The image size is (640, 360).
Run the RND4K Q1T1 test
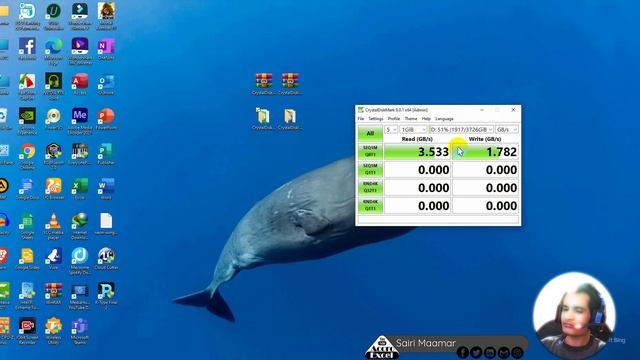click(x=370, y=205)
